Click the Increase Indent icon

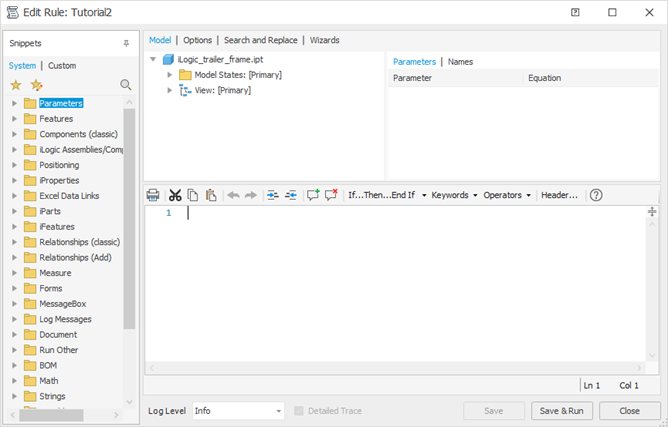click(x=273, y=195)
